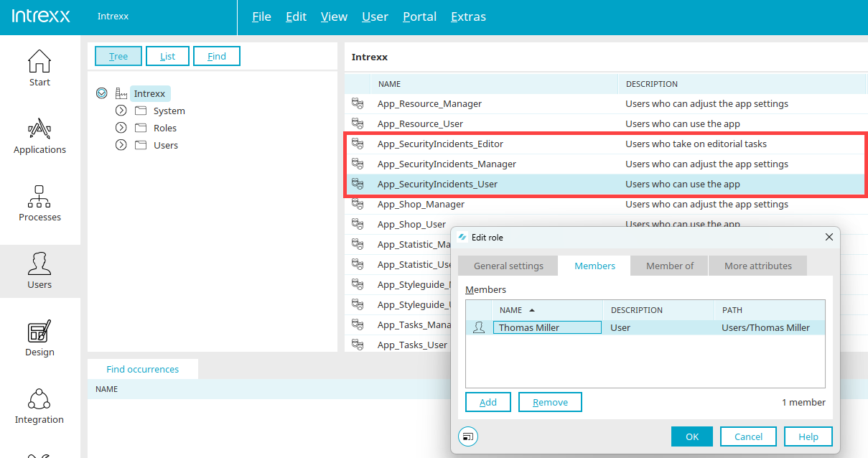Image resolution: width=868 pixels, height=458 pixels.
Task: Select the Intrexx node label in tree
Action: pos(149,93)
